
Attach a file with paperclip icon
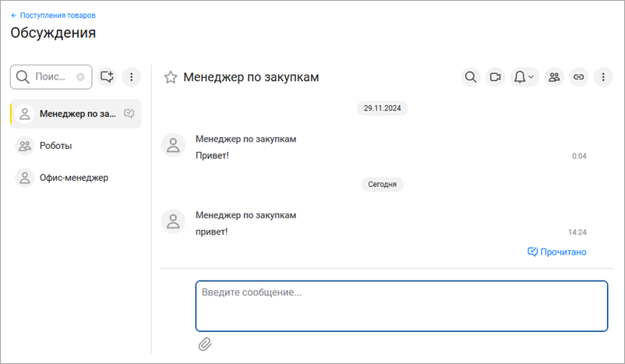pyautogui.click(x=204, y=344)
